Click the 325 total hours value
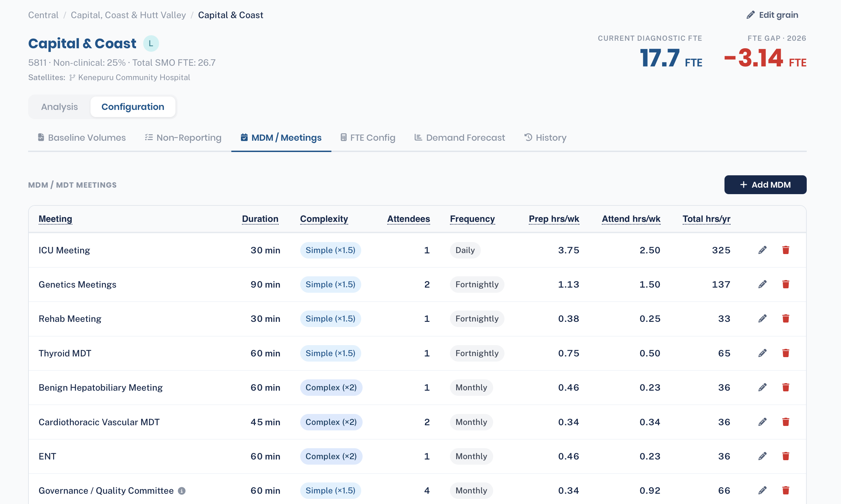This screenshot has width=841, height=504. click(x=721, y=250)
